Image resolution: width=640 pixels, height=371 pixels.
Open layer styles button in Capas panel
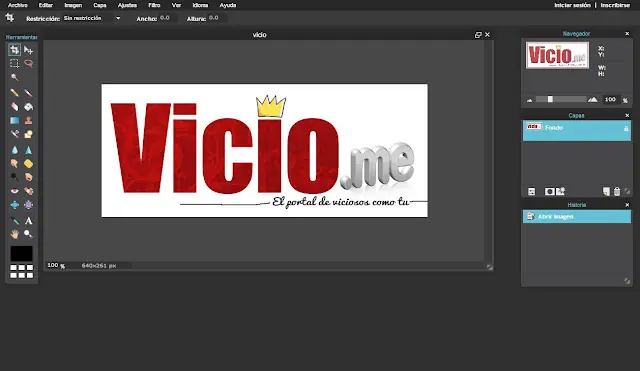coord(560,191)
